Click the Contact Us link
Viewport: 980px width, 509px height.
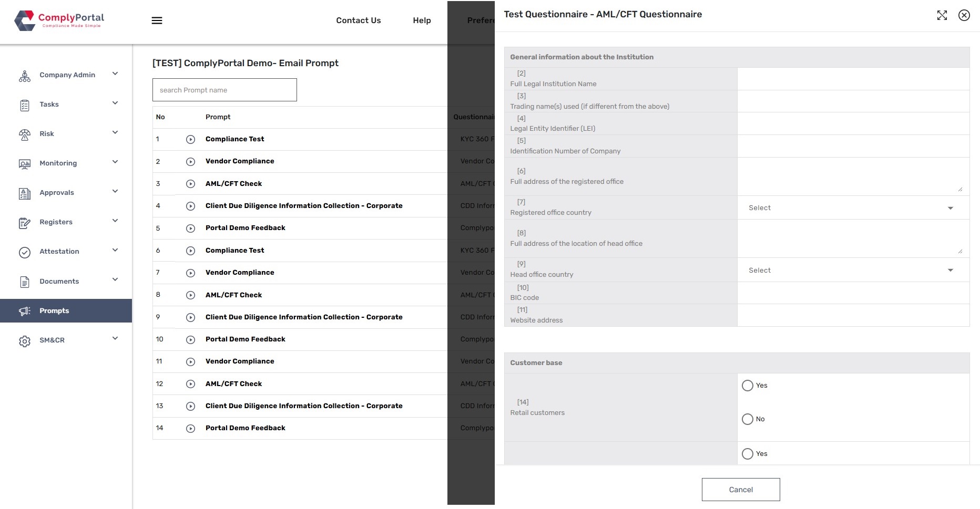tap(358, 20)
